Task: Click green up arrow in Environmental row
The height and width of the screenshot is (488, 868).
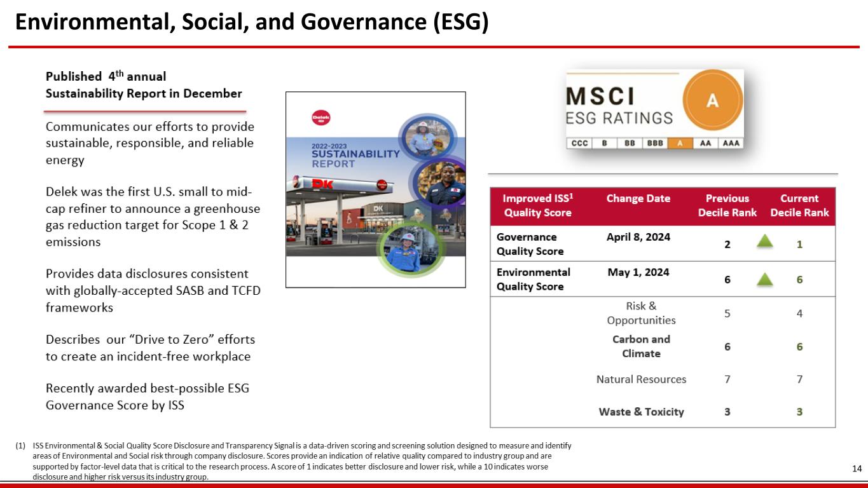Action: click(766, 279)
